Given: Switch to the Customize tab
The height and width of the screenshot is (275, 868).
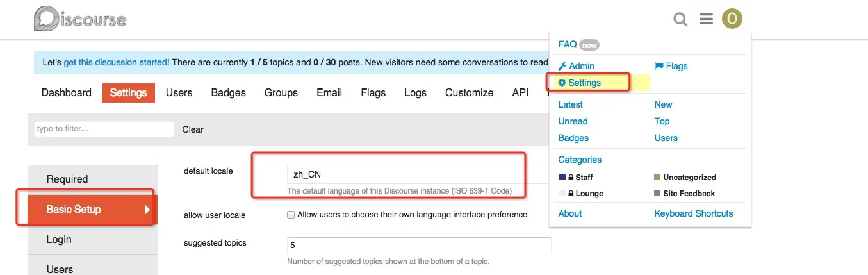Looking at the screenshot, I should click(x=470, y=93).
